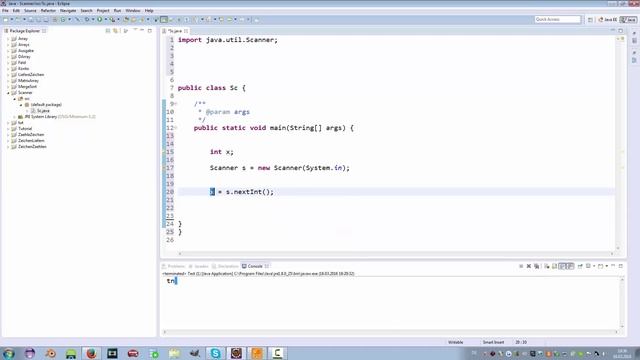Viewport: 640px width, 360px height.
Task: Click the Windows Start button
Action: pos(9,353)
